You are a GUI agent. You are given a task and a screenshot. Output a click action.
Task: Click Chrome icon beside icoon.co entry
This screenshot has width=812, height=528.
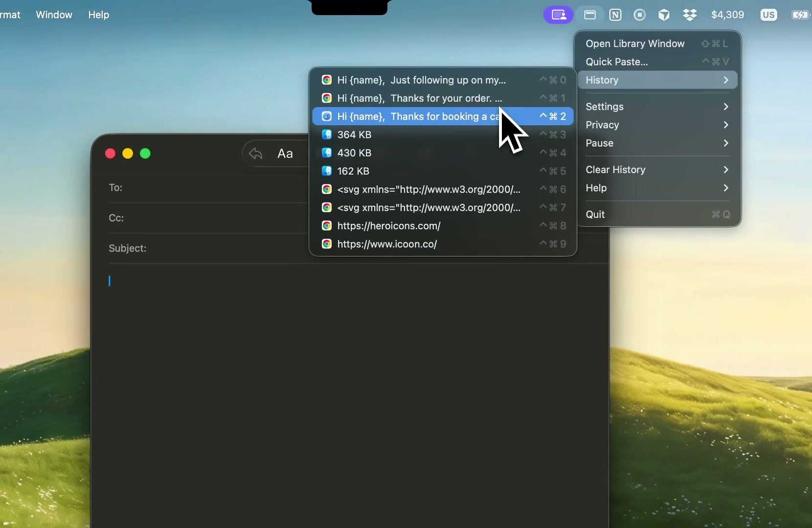pyautogui.click(x=327, y=243)
